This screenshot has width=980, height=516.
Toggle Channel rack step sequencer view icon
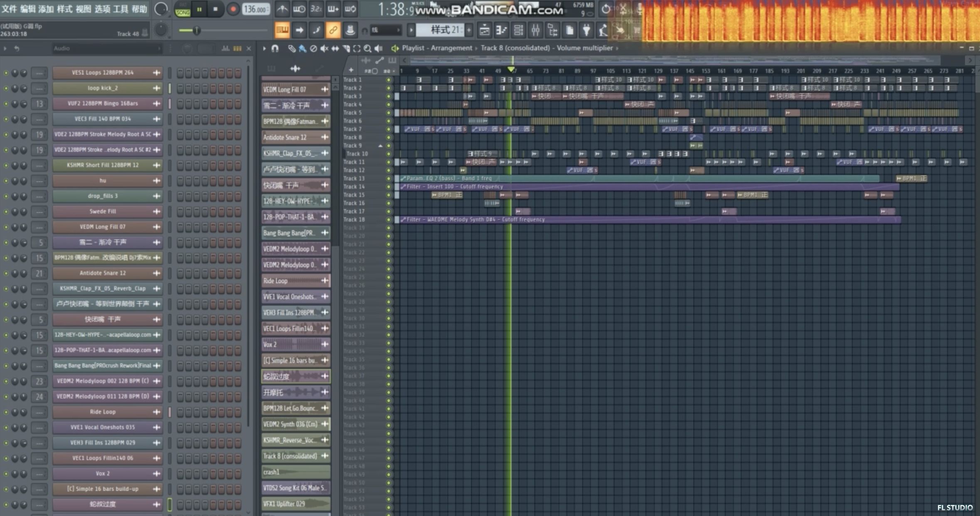[x=237, y=49]
